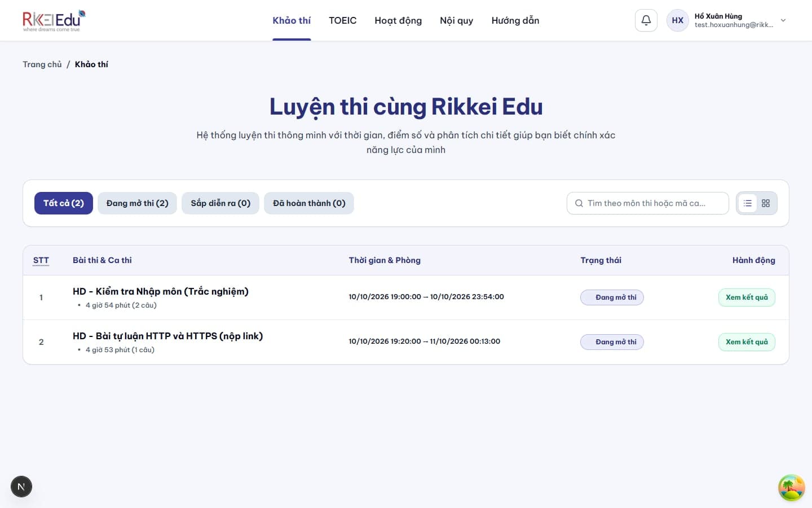This screenshot has width=812, height=508.
Task: Switch to grid view layout
Action: click(x=766, y=203)
